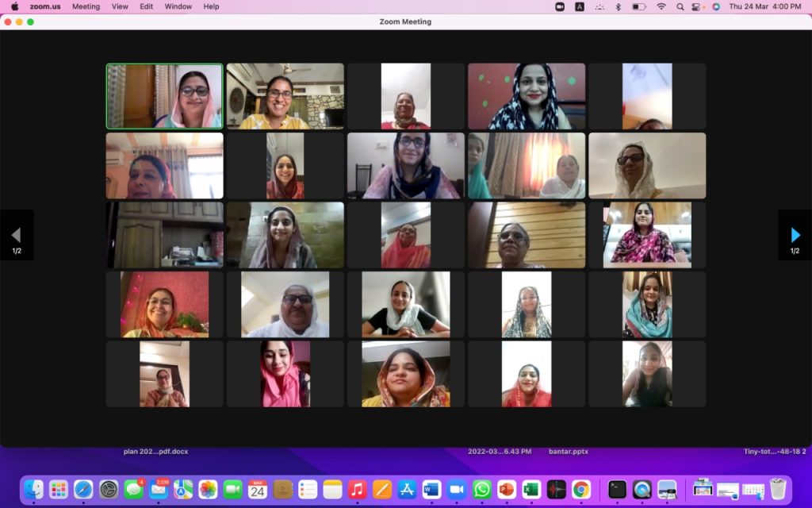This screenshot has width=812, height=508.
Task: Select the green-highlighted active speaker video tile
Action: (165, 96)
